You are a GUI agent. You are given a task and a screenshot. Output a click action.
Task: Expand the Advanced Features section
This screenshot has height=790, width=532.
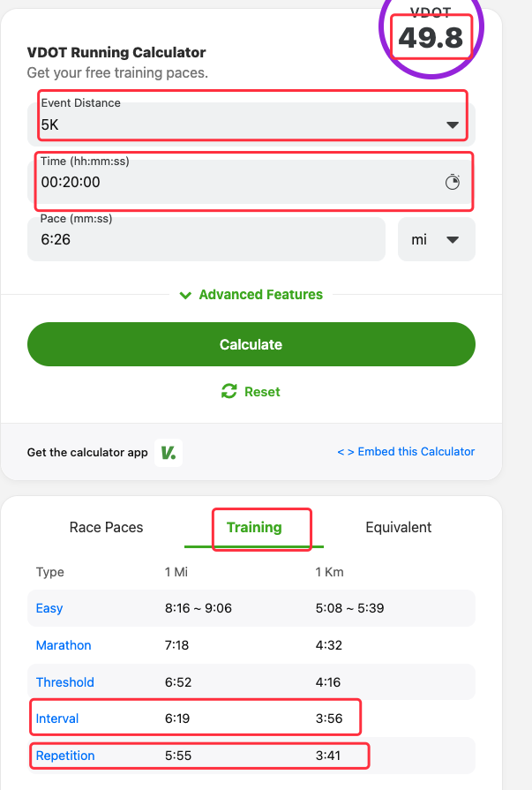pyautogui.click(x=251, y=295)
